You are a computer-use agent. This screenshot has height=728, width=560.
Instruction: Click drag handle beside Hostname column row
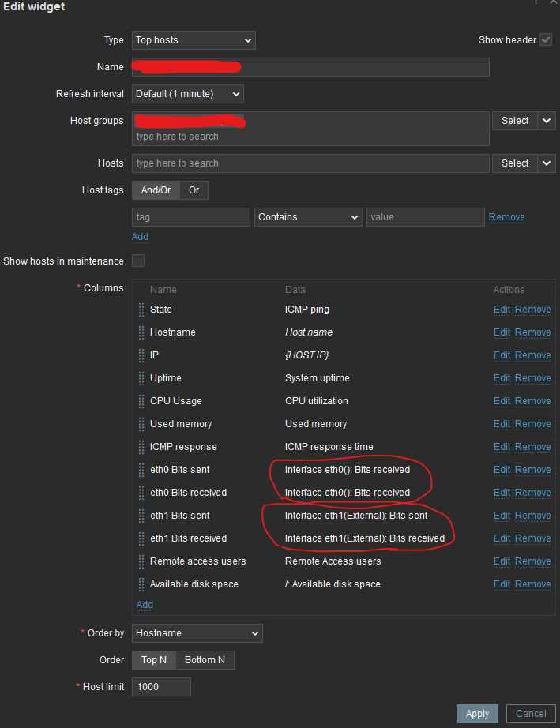click(141, 332)
